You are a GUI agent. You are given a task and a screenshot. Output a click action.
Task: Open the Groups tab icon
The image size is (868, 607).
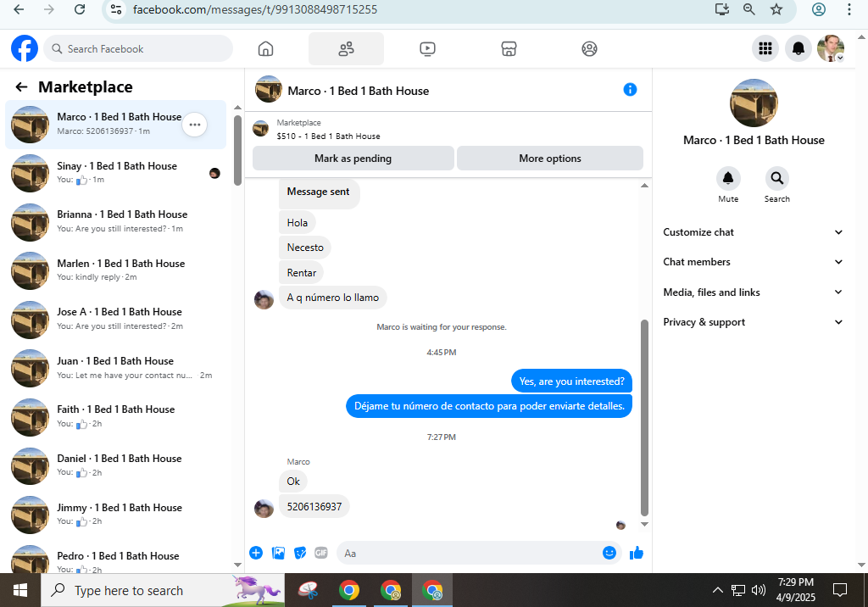[590, 48]
